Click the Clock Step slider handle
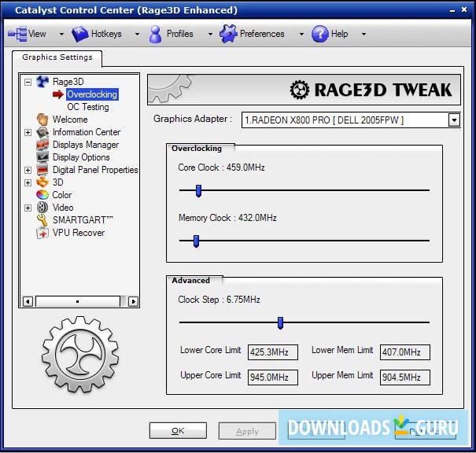 pyautogui.click(x=281, y=322)
